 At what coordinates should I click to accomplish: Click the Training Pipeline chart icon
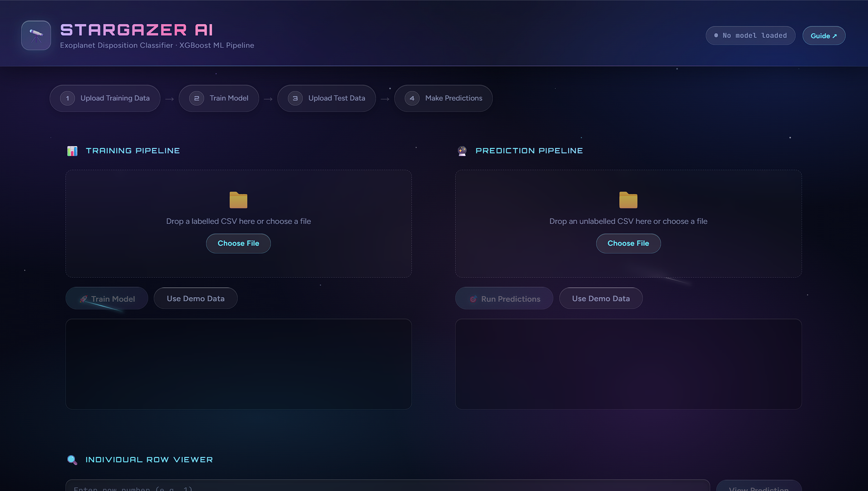[72, 151]
